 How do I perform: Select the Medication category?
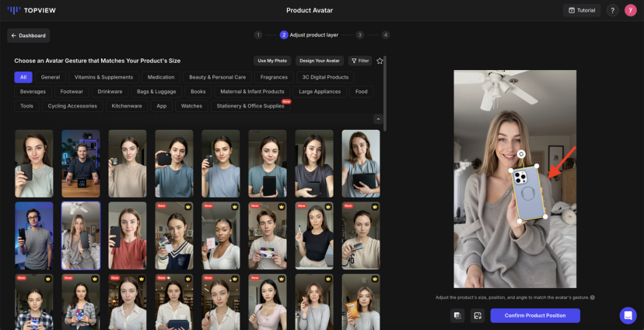click(x=161, y=77)
